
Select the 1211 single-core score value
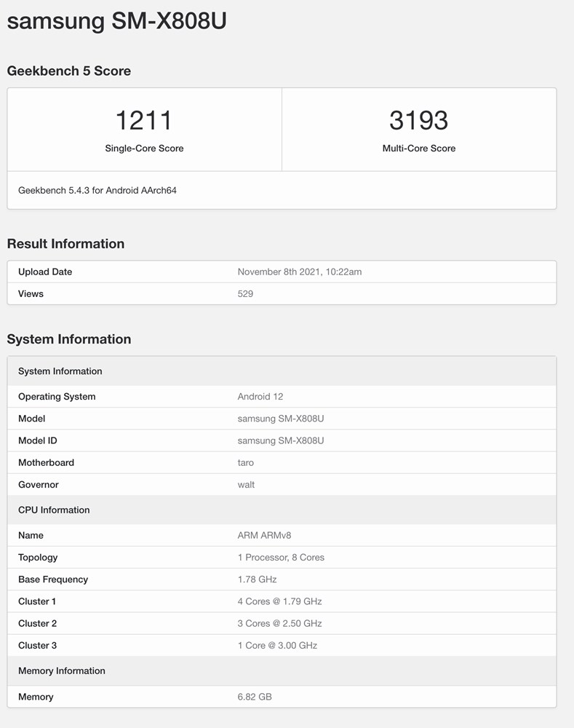pyautogui.click(x=144, y=120)
